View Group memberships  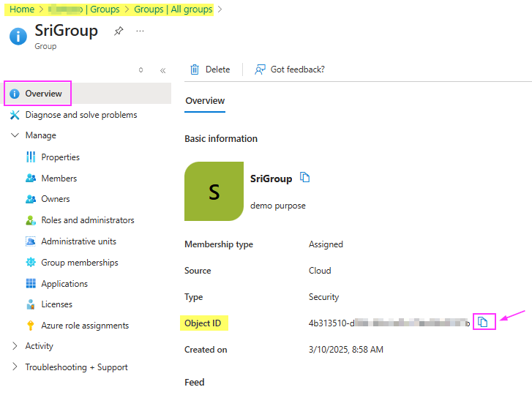(80, 263)
